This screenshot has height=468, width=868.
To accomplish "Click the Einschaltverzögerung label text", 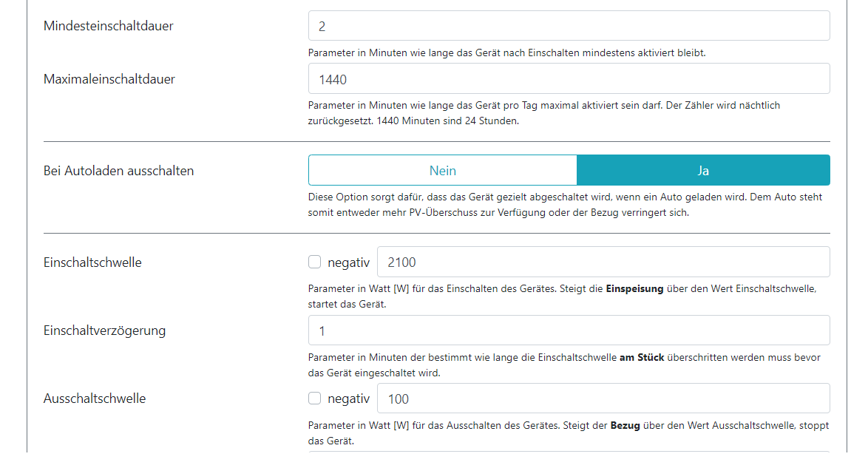I will 104,330.
